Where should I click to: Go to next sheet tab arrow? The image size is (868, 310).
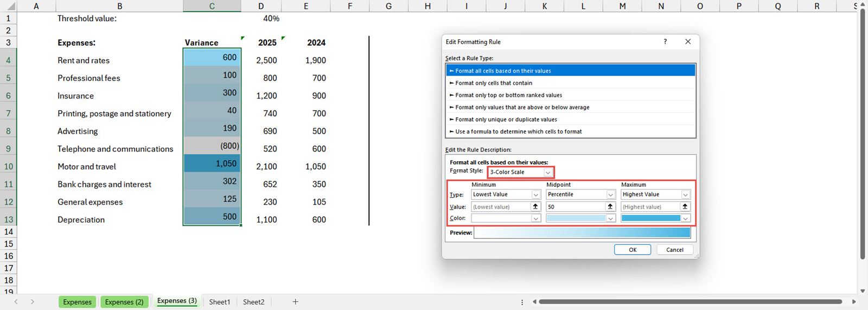coord(32,302)
